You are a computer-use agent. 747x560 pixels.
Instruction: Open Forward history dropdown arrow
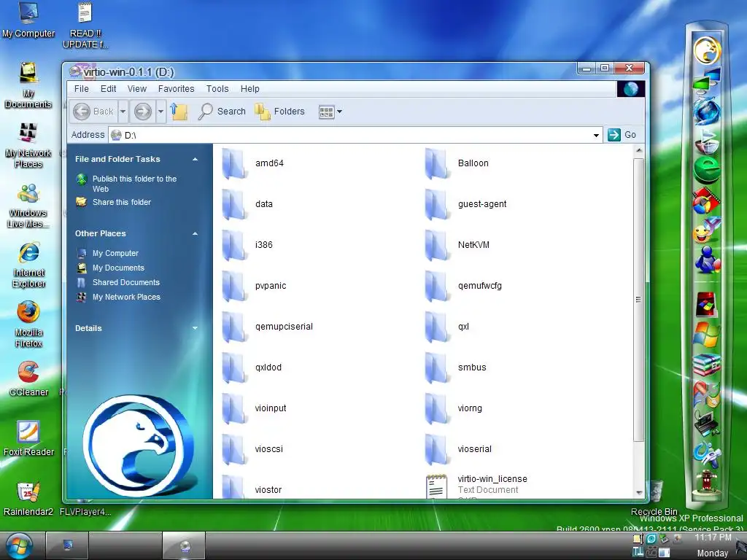[160, 112]
